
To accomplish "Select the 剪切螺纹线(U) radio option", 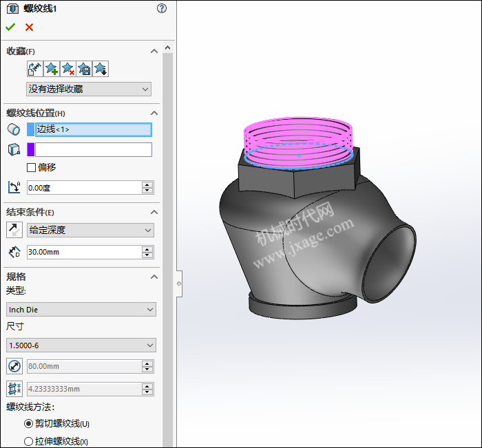I will pos(28,424).
